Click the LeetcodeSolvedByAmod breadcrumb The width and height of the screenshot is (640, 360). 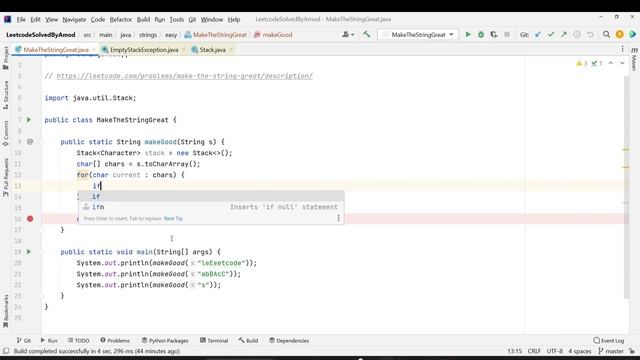pos(40,35)
